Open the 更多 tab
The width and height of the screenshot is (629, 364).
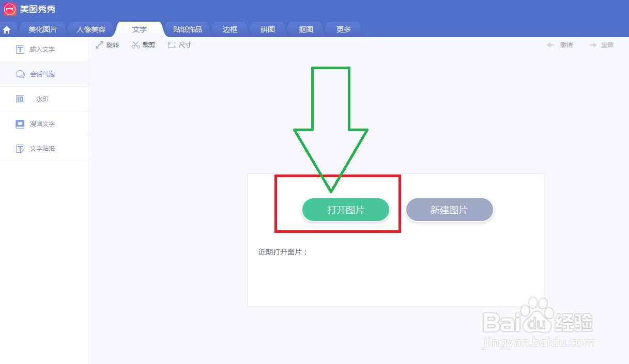pos(344,29)
